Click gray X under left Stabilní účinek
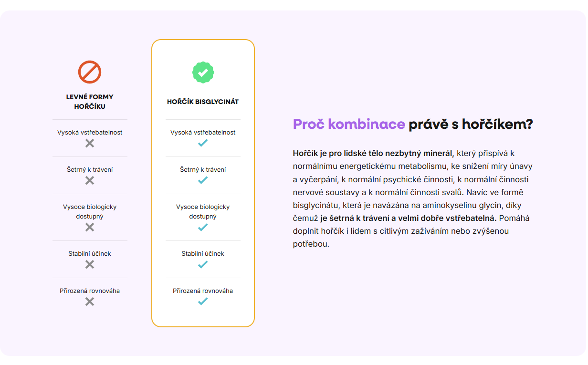Image resolution: width=588 pixels, height=365 pixels. point(90,264)
